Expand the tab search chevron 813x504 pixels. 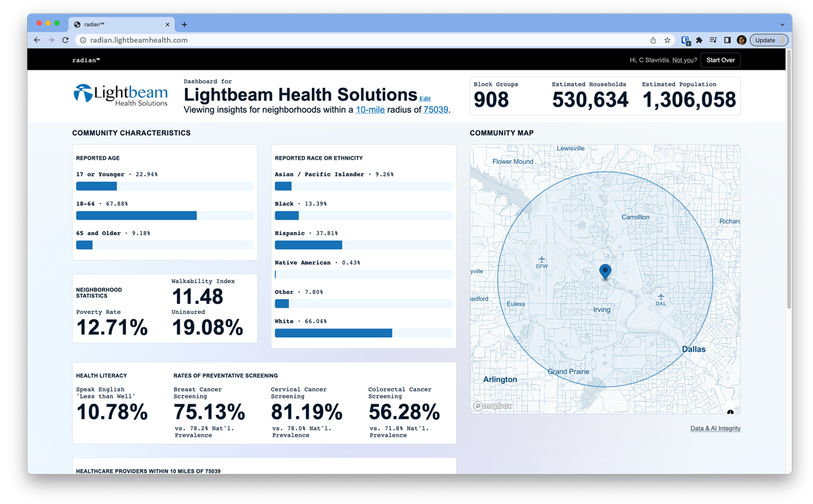782,24
